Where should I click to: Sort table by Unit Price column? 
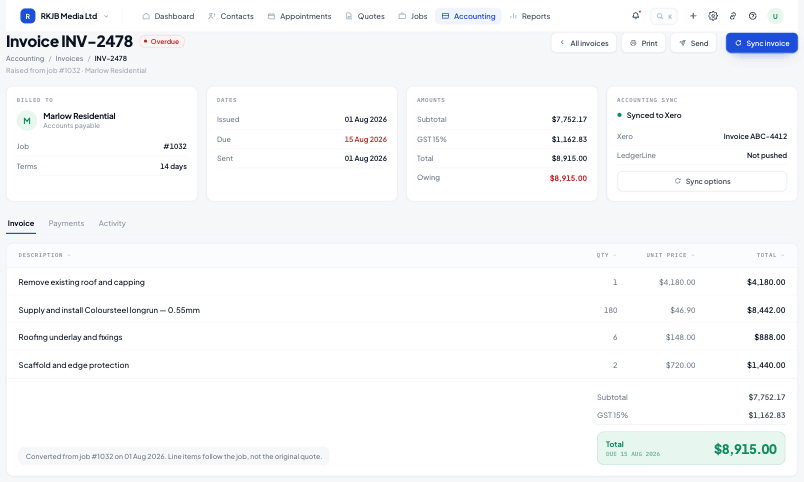click(670, 255)
